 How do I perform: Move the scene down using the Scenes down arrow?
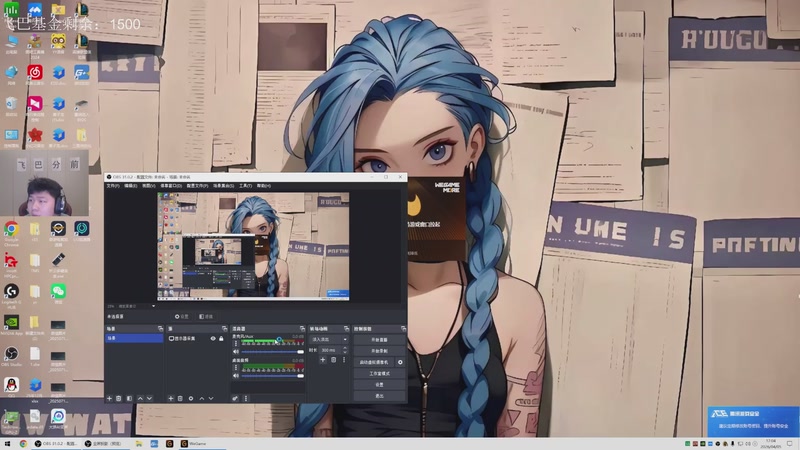pos(149,398)
